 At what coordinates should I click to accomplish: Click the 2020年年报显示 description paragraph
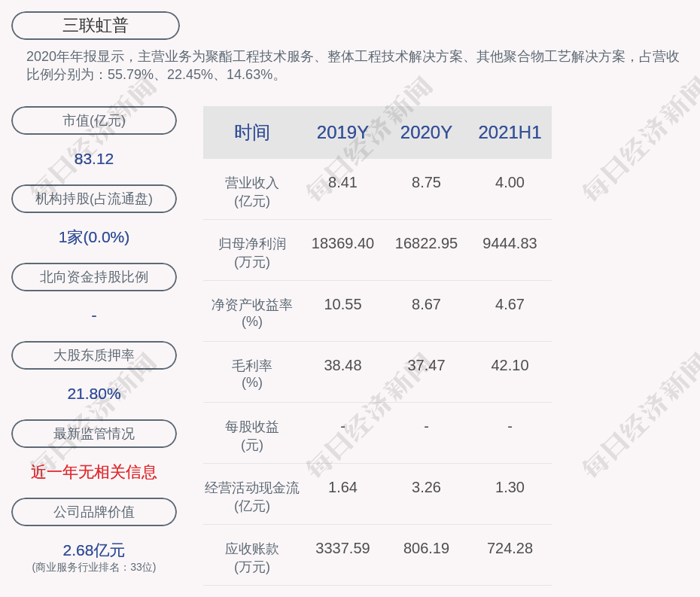tap(353, 65)
